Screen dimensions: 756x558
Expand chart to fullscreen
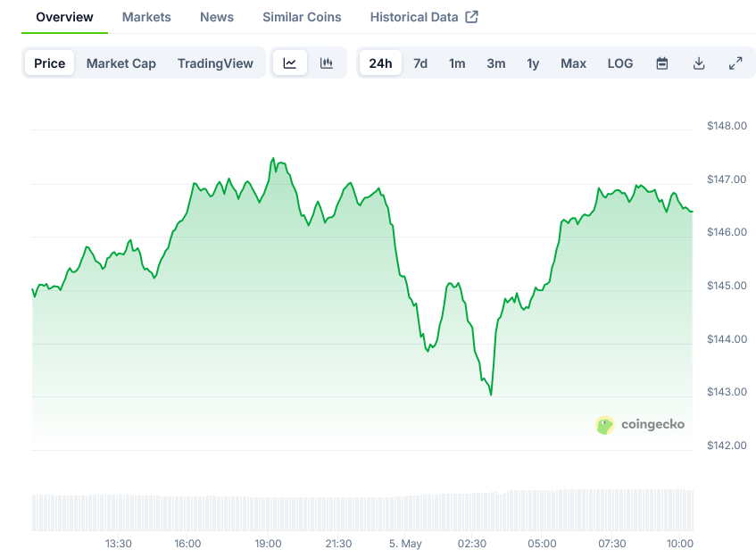pos(735,63)
